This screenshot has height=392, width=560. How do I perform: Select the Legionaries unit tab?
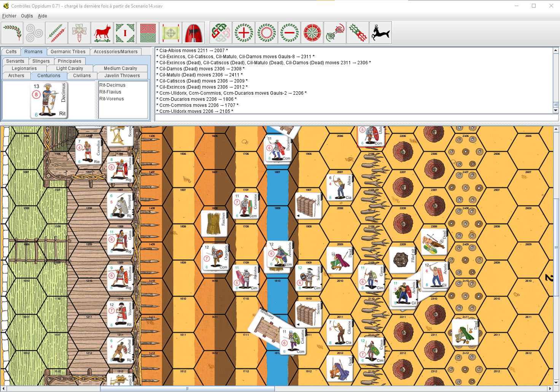[24, 68]
